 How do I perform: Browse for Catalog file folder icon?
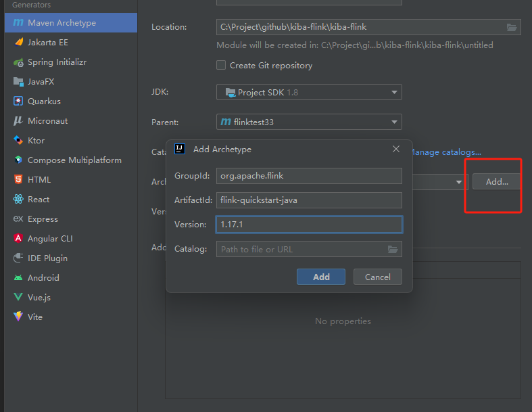point(393,250)
